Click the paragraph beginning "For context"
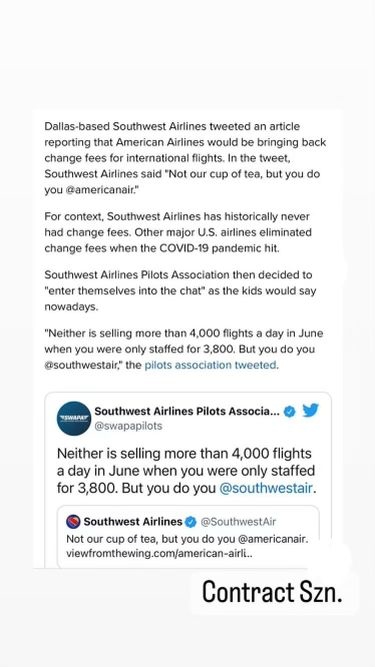 tap(178, 233)
